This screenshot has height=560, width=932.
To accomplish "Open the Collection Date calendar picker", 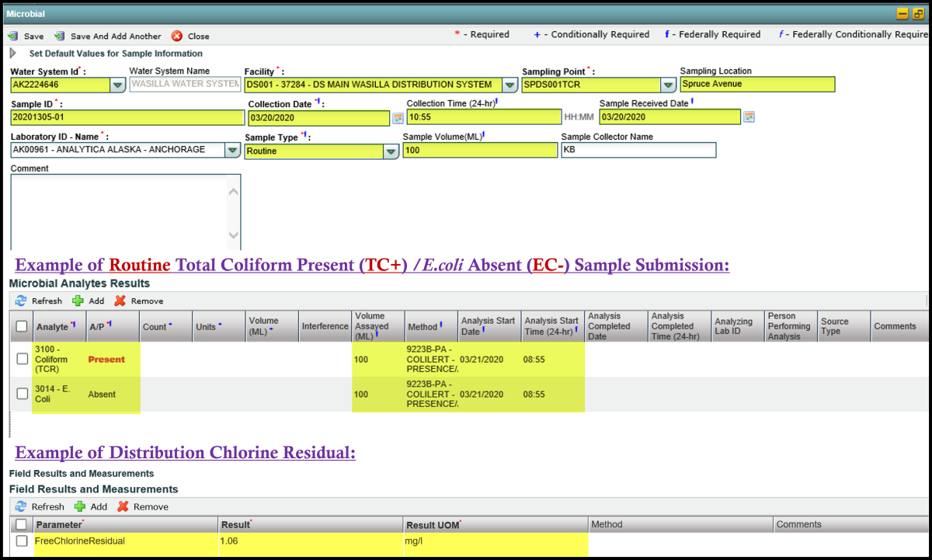I will [x=398, y=117].
